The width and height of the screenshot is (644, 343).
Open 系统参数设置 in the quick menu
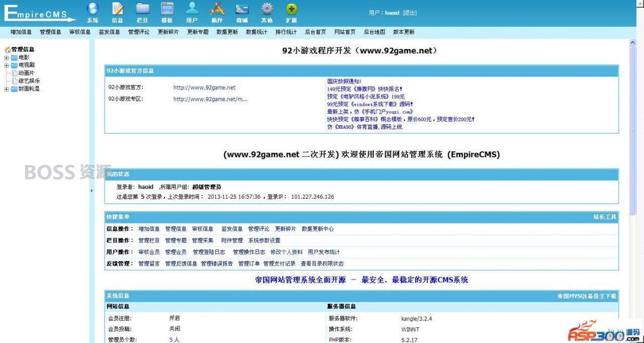[264, 240]
